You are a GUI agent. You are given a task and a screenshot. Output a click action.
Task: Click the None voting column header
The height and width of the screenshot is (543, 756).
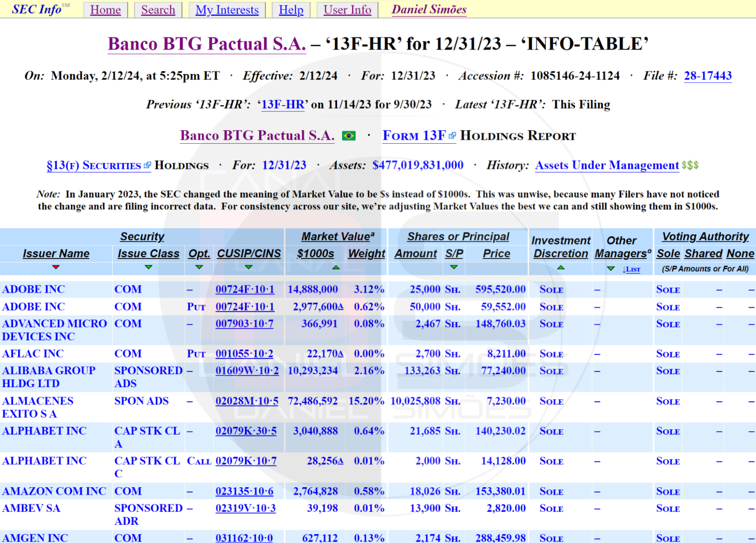coord(740,254)
